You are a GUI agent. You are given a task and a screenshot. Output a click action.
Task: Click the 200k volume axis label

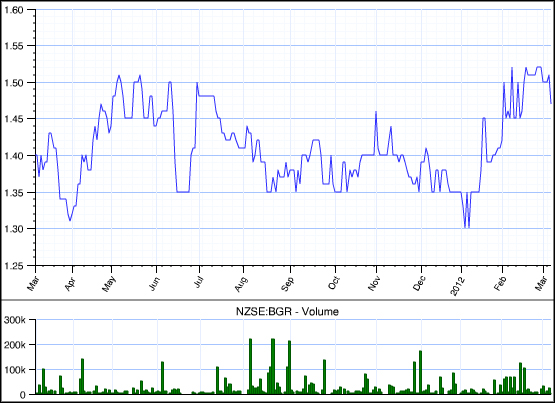tap(15, 345)
